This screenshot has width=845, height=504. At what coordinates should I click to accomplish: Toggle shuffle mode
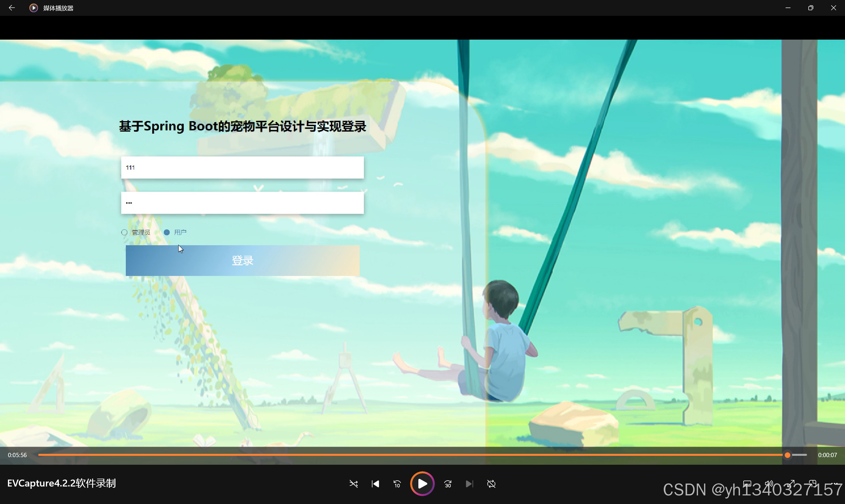353,484
